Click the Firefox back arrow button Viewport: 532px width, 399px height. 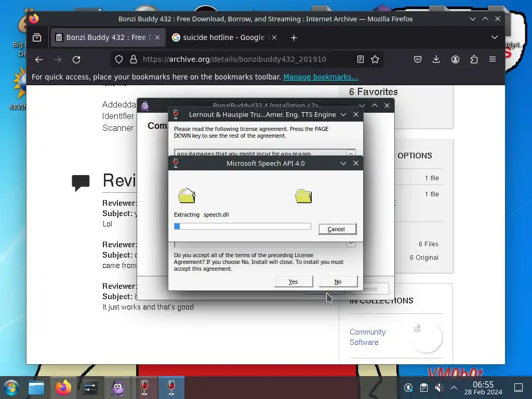(38, 60)
